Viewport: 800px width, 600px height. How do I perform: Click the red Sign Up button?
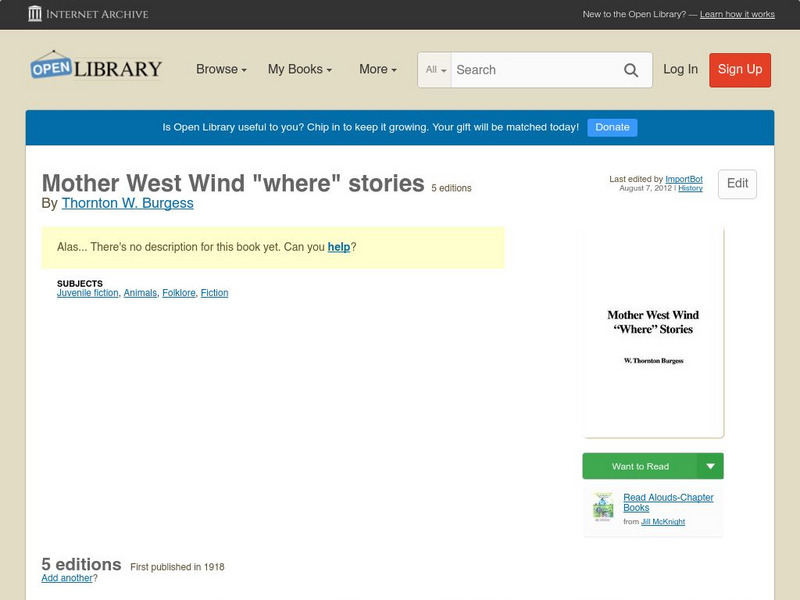[x=740, y=70]
